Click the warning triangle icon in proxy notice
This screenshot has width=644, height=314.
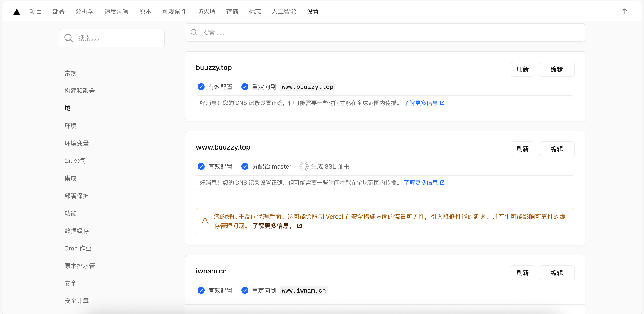tap(205, 221)
